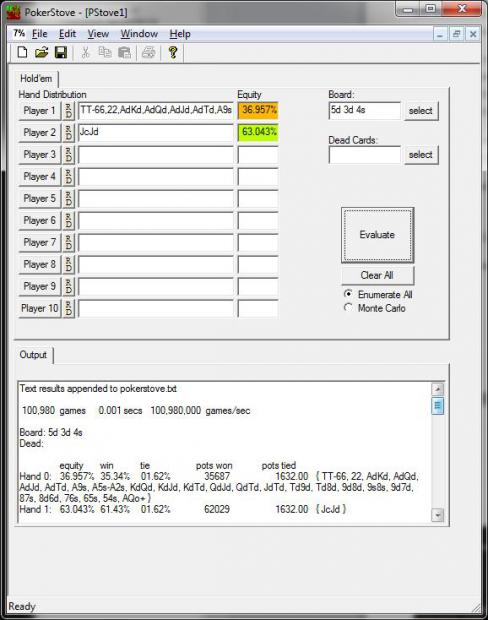
Task: Click the Dead Cards select button
Action: coord(421,155)
